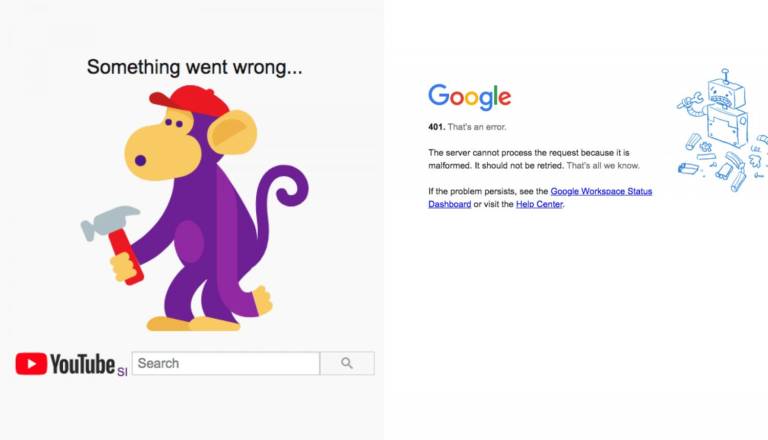Viewport: 768px width, 440px height.
Task: Click the hammer in the monkey's hand
Action: (112, 222)
